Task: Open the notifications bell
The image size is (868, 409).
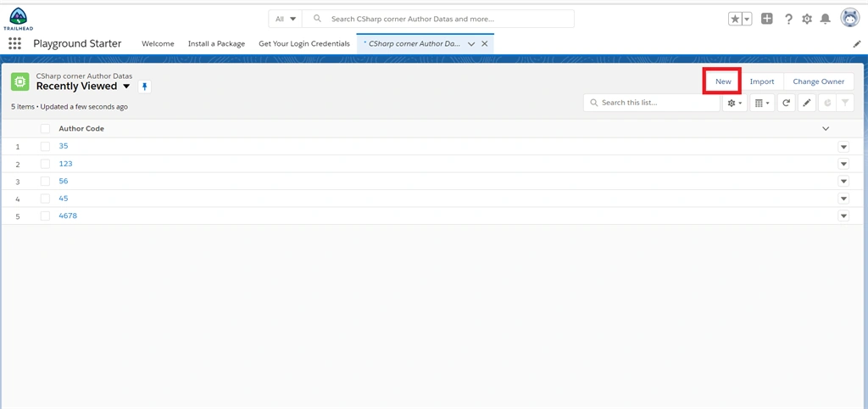Action: point(826,19)
